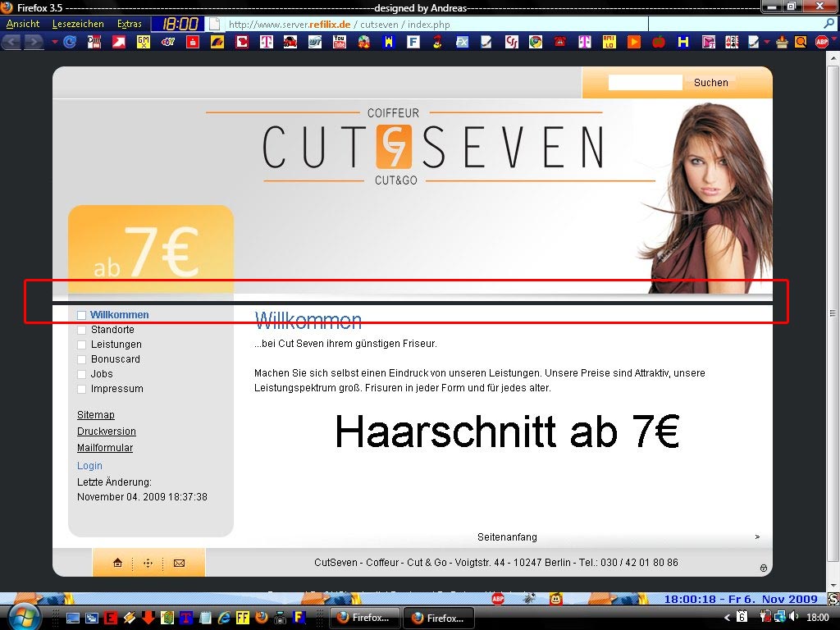Open the back/forward history dropdown arrow
840x630 pixels.
point(55,42)
